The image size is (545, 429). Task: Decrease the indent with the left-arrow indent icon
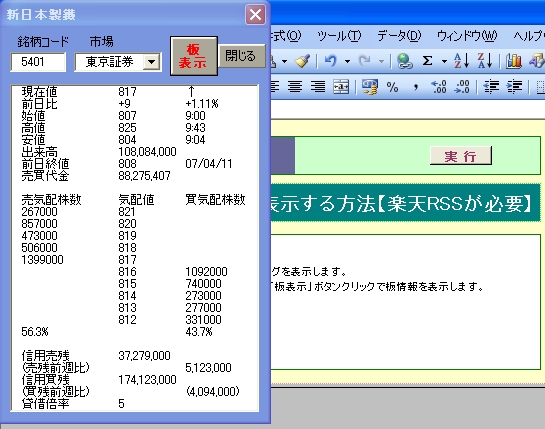click(x=491, y=87)
